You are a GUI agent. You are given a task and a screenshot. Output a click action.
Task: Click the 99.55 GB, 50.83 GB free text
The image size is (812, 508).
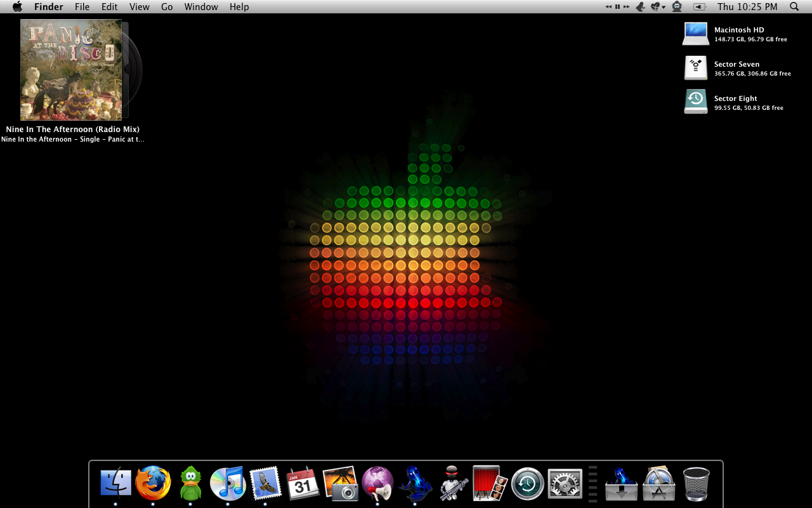[x=749, y=108]
